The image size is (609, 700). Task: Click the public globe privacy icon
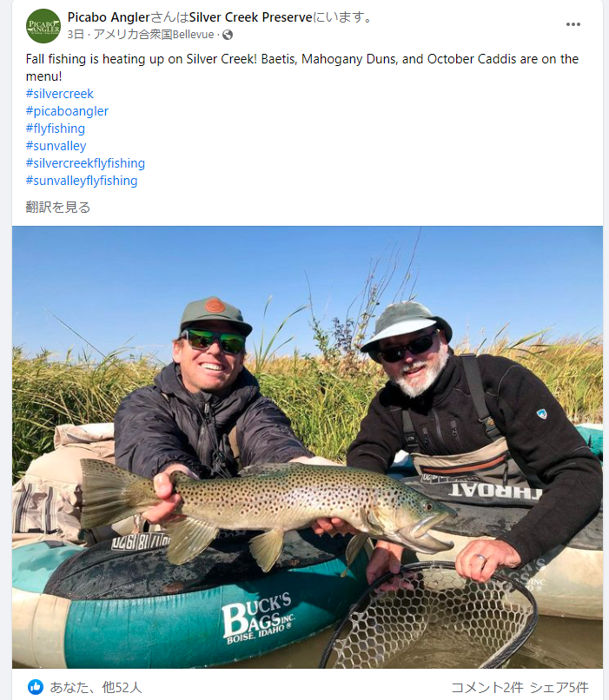[228, 35]
